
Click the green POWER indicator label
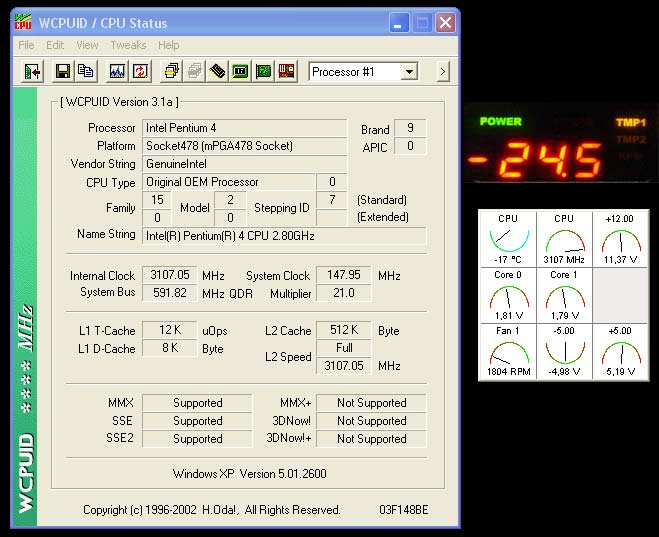[x=501, y=121]
